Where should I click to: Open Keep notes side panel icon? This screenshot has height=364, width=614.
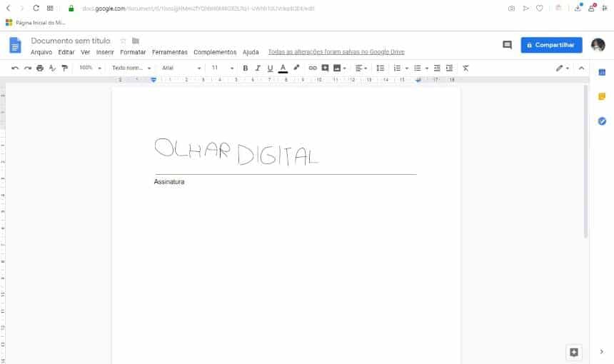[602, 96]
